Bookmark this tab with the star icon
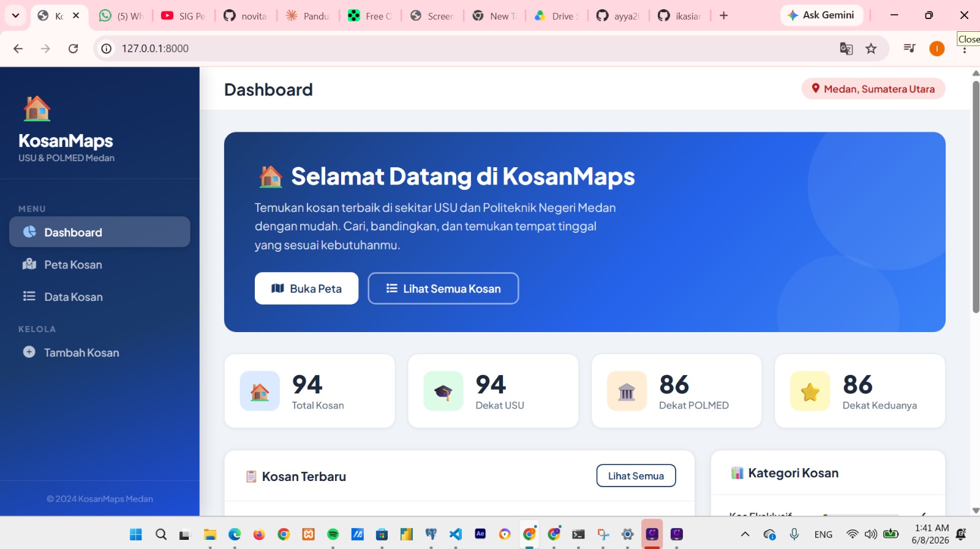 pos(871,48)
